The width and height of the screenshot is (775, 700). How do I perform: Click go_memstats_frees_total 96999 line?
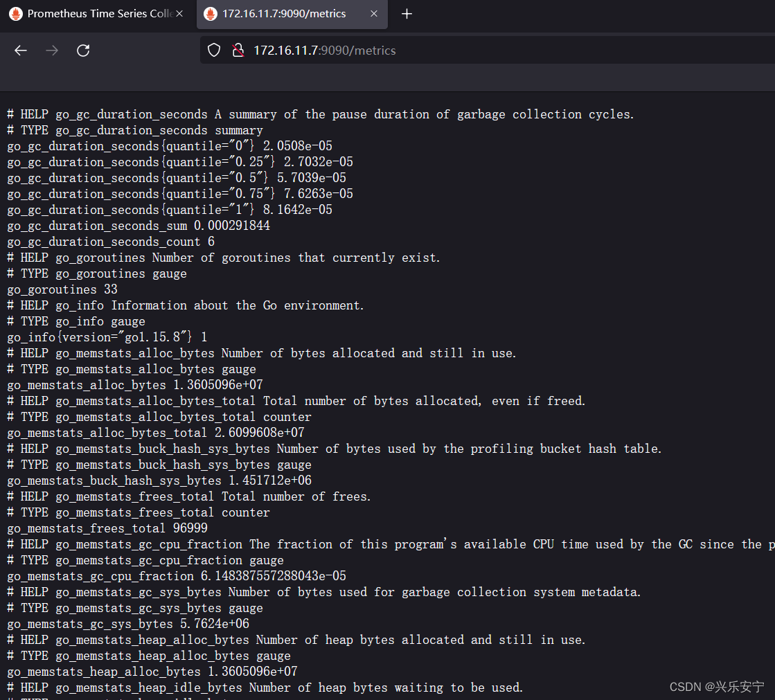(x=107, y=528)
